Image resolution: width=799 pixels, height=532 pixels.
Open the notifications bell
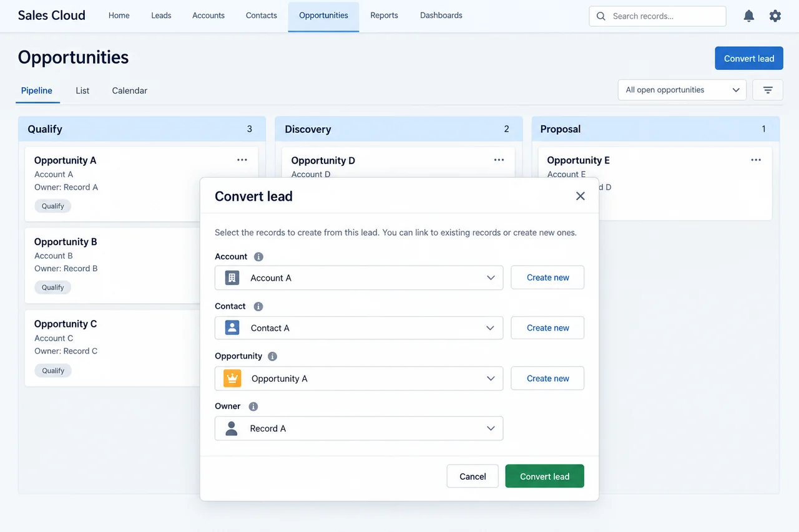(749, 16)
